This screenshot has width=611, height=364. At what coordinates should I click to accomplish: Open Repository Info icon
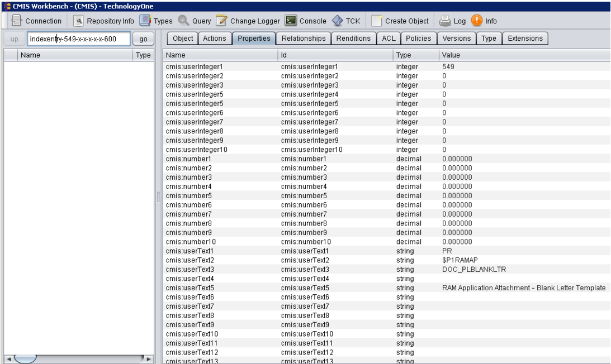pyautogui.click(x=78, y=21)
